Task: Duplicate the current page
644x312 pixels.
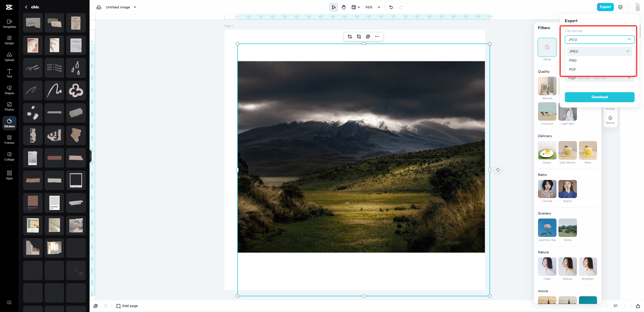Action: (x=96, y=306)
